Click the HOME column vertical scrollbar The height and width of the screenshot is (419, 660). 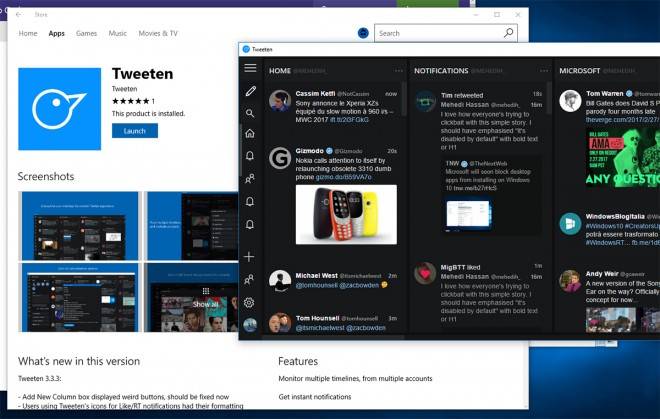[x=404, y=99]
